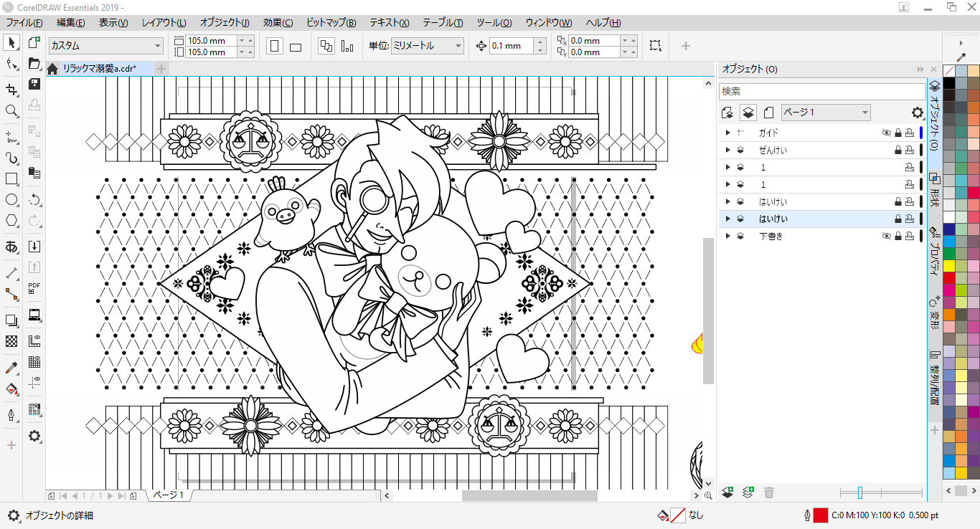Go to the welcome screen home tab
Viewport: 980px width, 529px height.
coord(52,70)
